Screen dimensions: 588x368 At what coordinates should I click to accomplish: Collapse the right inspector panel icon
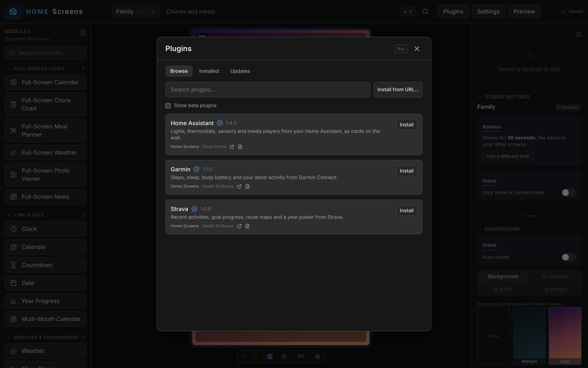click(x=578, y=34)
